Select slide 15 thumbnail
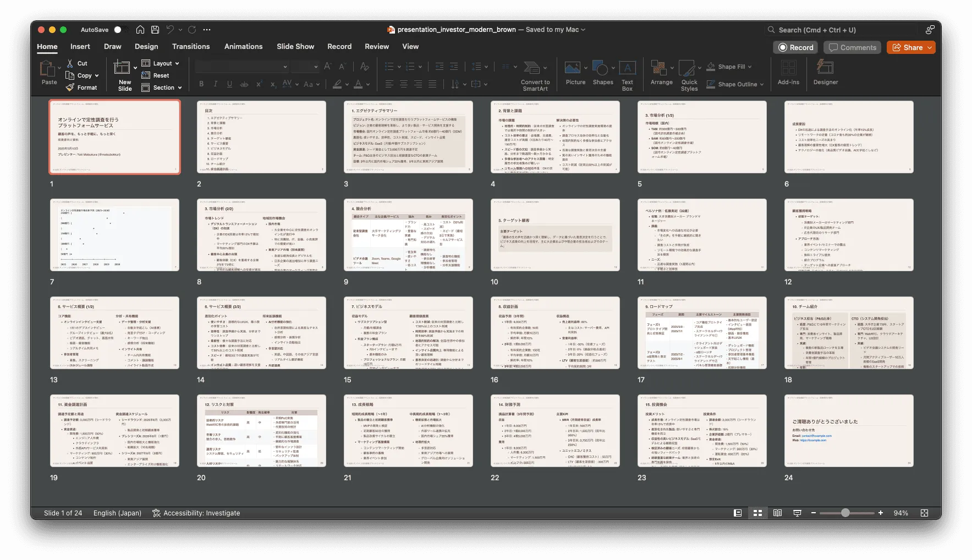The height and width of the screenshot is (560, 972). pos(408,333)
